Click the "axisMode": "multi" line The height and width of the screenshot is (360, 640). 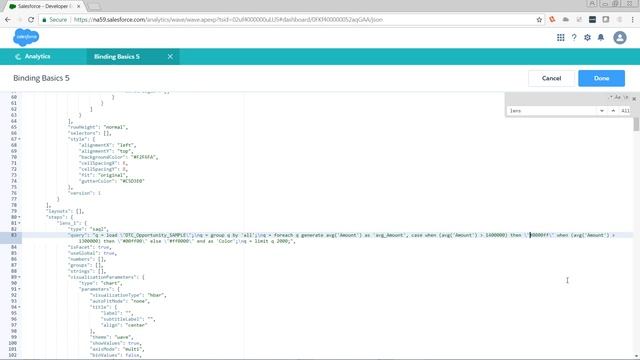point(117,349)
